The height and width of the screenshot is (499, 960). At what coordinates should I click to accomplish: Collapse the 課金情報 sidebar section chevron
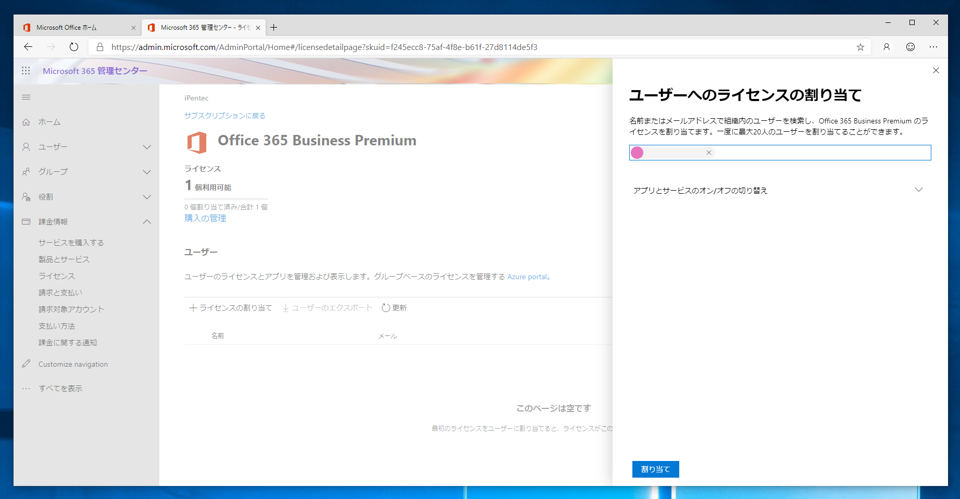coord(147,222)
